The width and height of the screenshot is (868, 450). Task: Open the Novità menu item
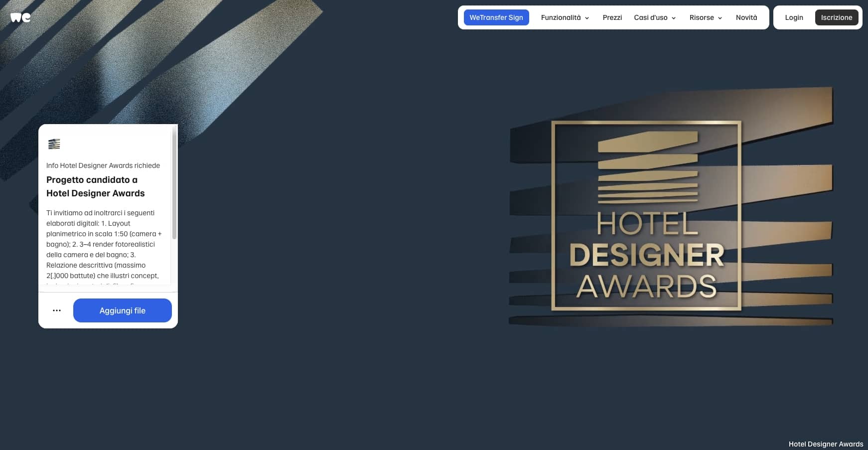tap(746, 17)
